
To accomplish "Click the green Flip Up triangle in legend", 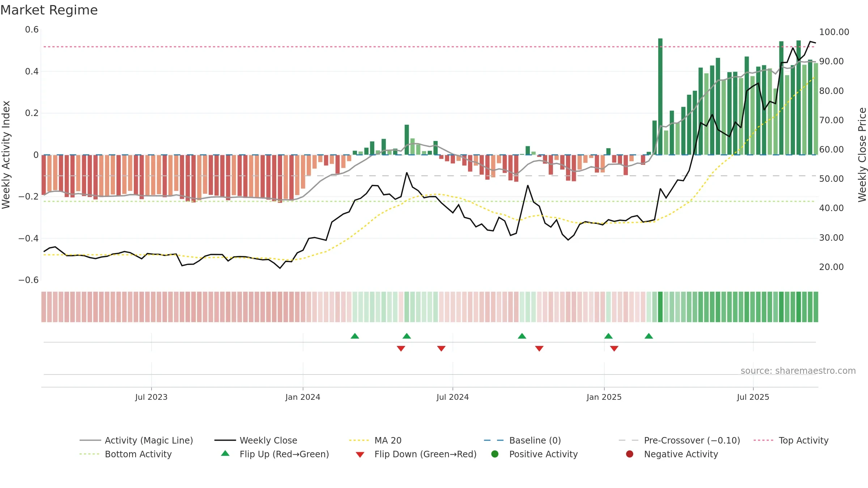I will pos(225,453).
